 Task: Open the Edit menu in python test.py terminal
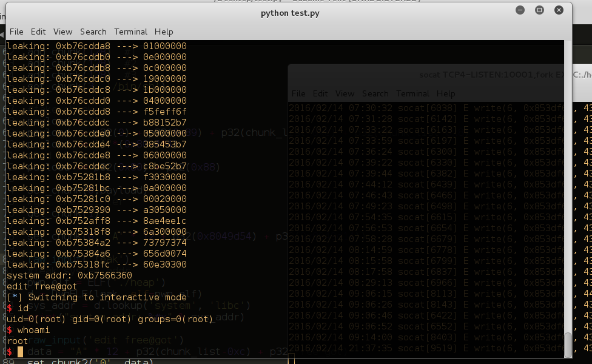coord(38,32)
